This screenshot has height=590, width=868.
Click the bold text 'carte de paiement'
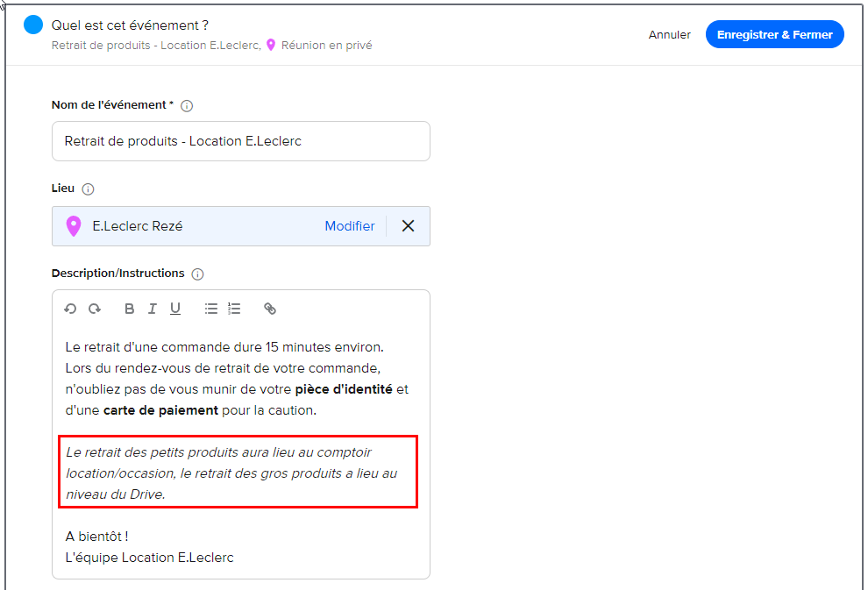[160, 410]
